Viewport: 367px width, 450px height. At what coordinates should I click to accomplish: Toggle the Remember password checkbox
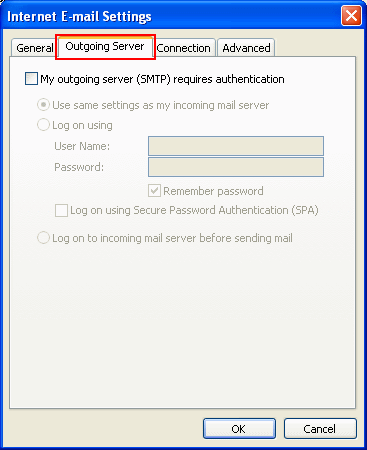[x=154, y=191]
